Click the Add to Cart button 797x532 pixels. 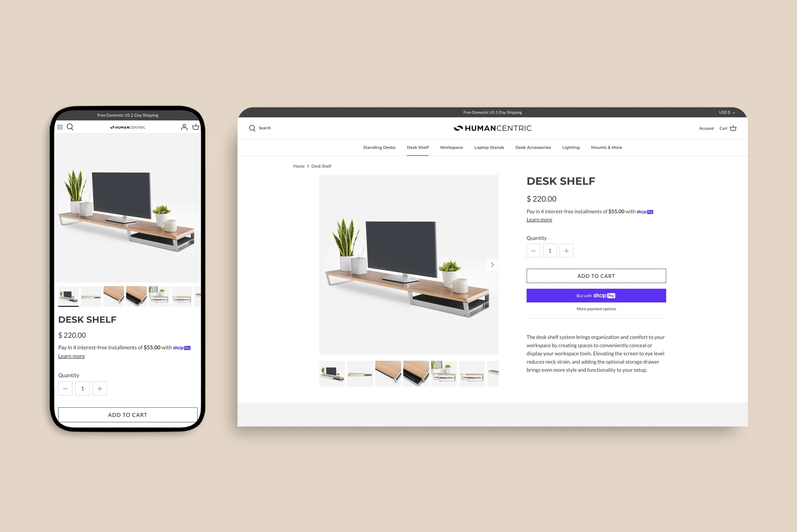596,276
